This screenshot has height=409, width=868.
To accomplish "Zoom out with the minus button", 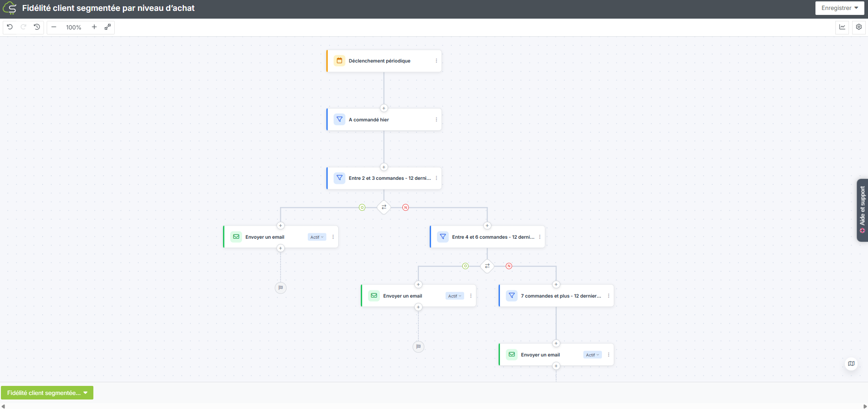I will 54,27.
